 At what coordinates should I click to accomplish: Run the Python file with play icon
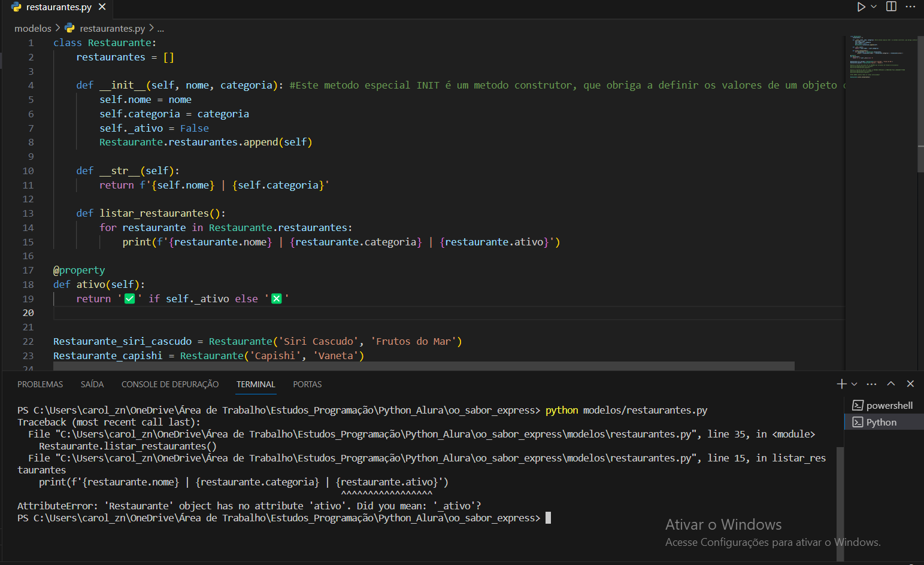click(x=861, y=7)
